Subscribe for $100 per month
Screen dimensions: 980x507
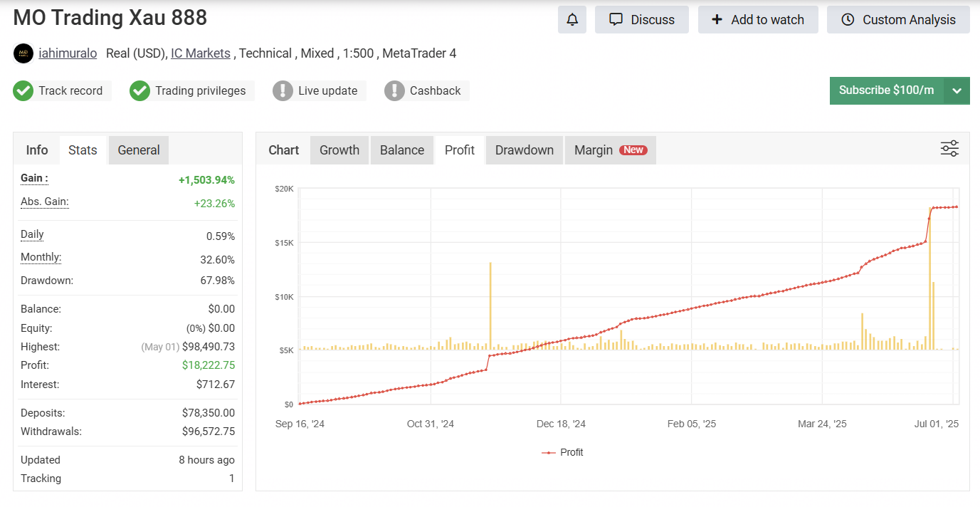pos(886,90)
